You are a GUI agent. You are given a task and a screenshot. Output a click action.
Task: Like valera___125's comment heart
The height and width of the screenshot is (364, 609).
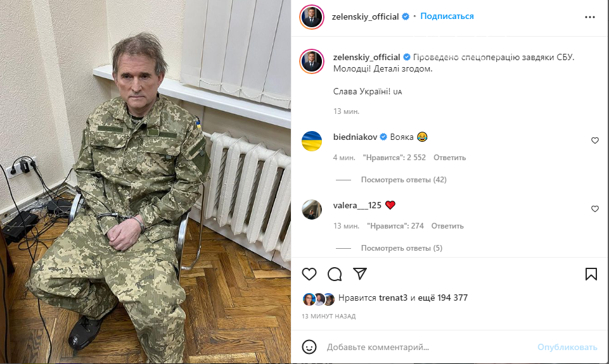pyautogui.click(x=595, y=209)
